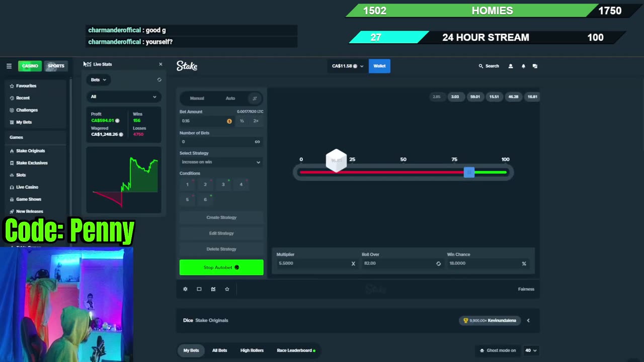This screenshot has width=644, height=362.
Task: Open the CA$11.58 balance currency dropdown
Action: 347,66
